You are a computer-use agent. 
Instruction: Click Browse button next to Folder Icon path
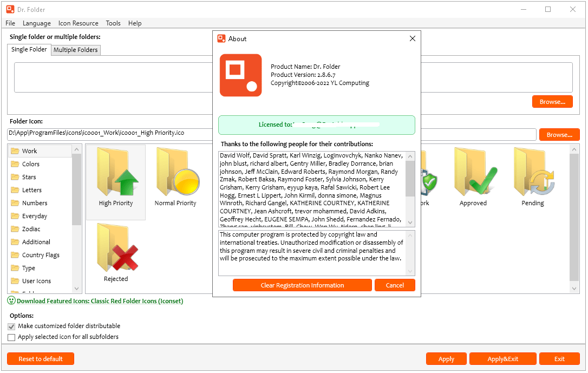point(559,135)
